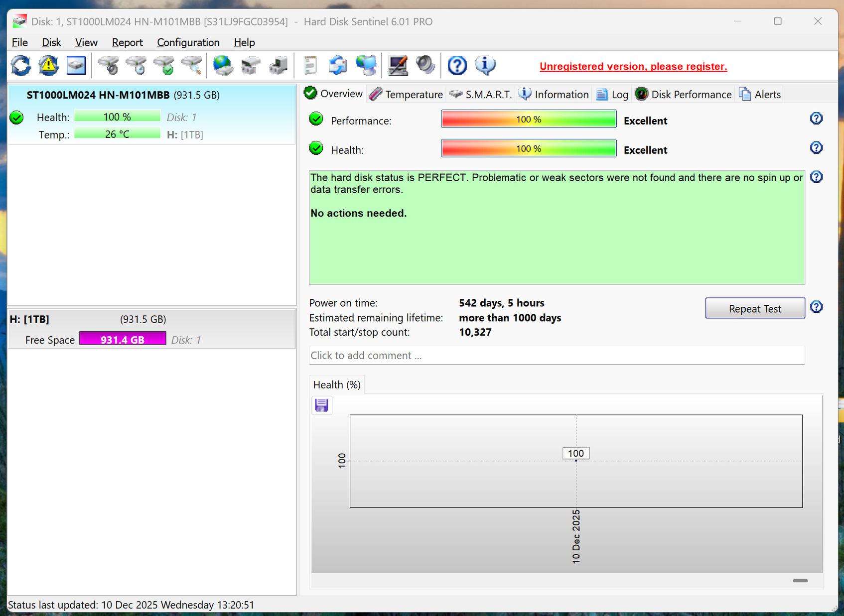844x616 pixels.
Task: Click the disk with green checkmark toolbar icon
Action: (x=164, y=65)
